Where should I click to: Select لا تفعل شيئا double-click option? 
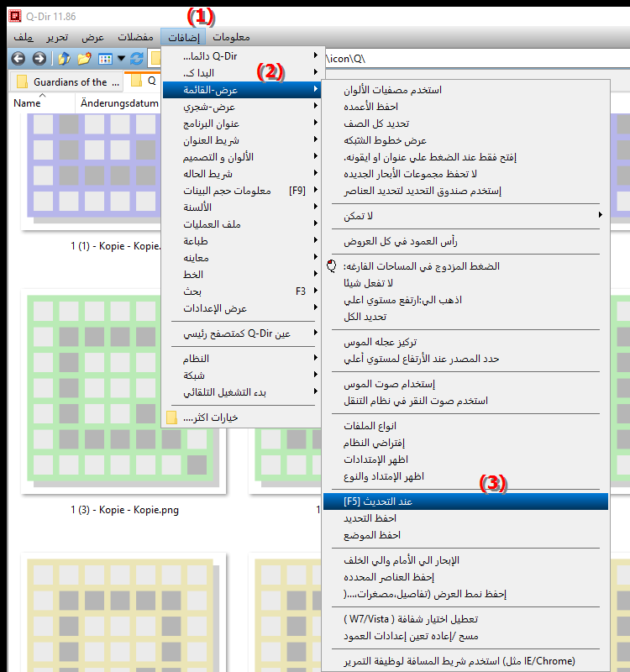pyautogui.click(x=465, y=283)
